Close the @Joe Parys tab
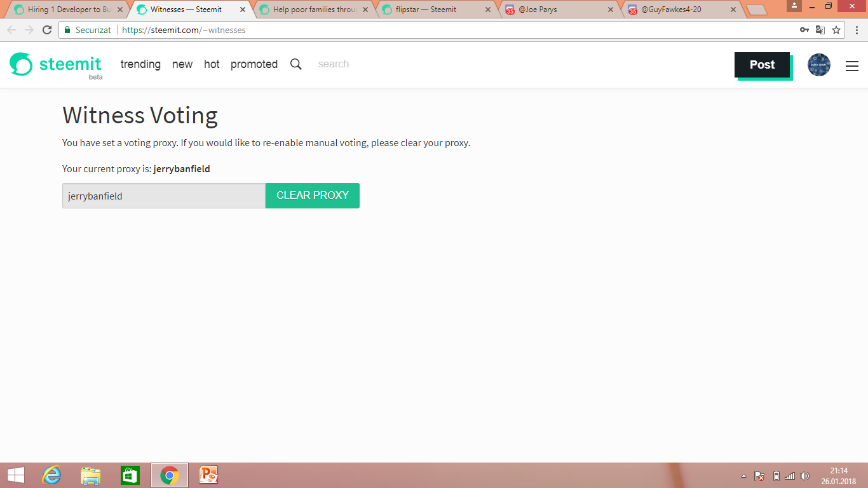Viewport: 868px width, 488px height. click(x=611, y=10)
